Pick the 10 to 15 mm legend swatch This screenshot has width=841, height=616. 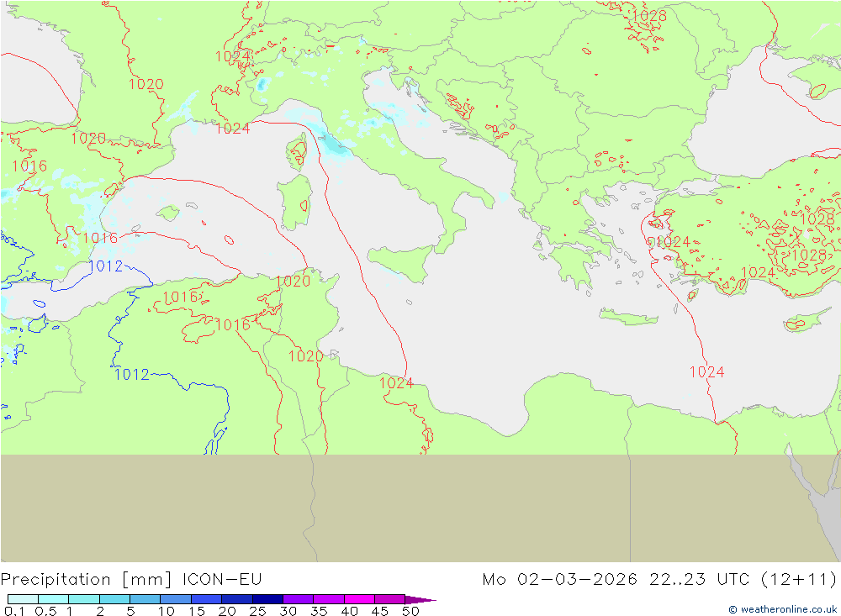tap(176, 599)
